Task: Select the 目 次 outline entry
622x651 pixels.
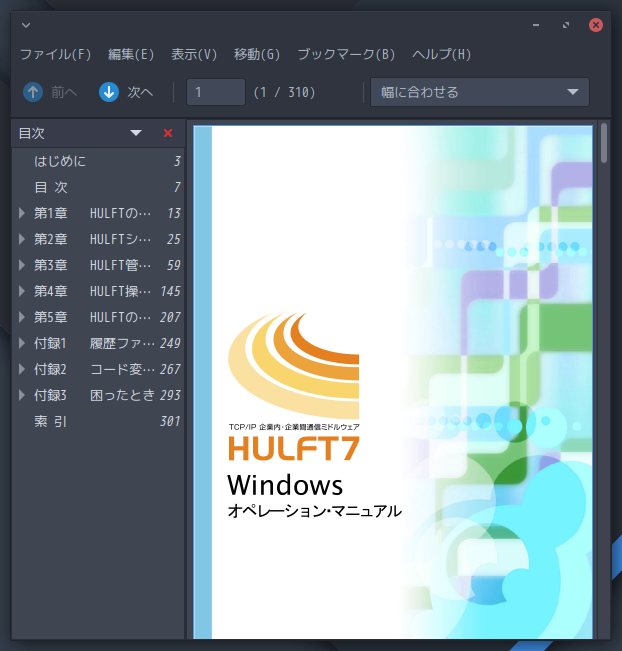Action: pos(98,187)
